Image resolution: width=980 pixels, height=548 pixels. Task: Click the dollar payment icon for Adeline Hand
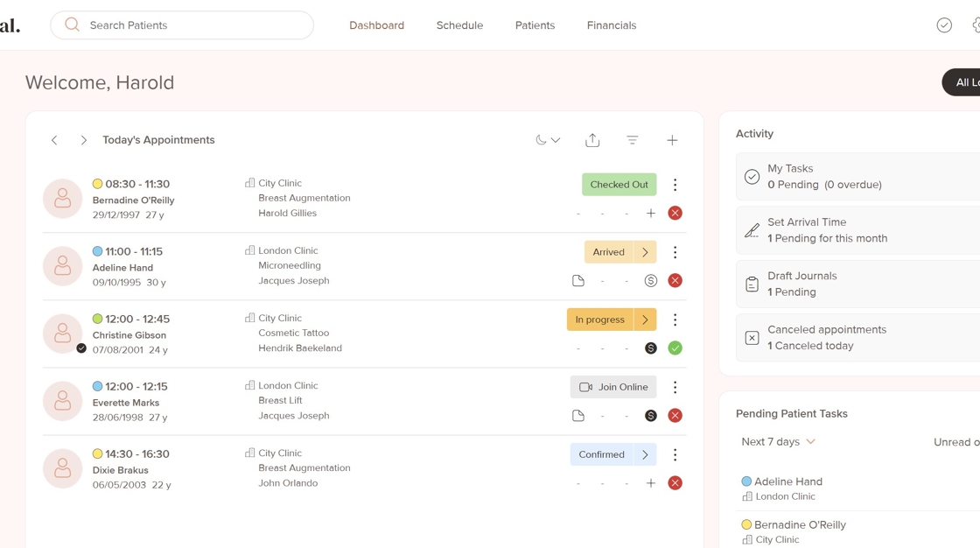pos(651,281)
